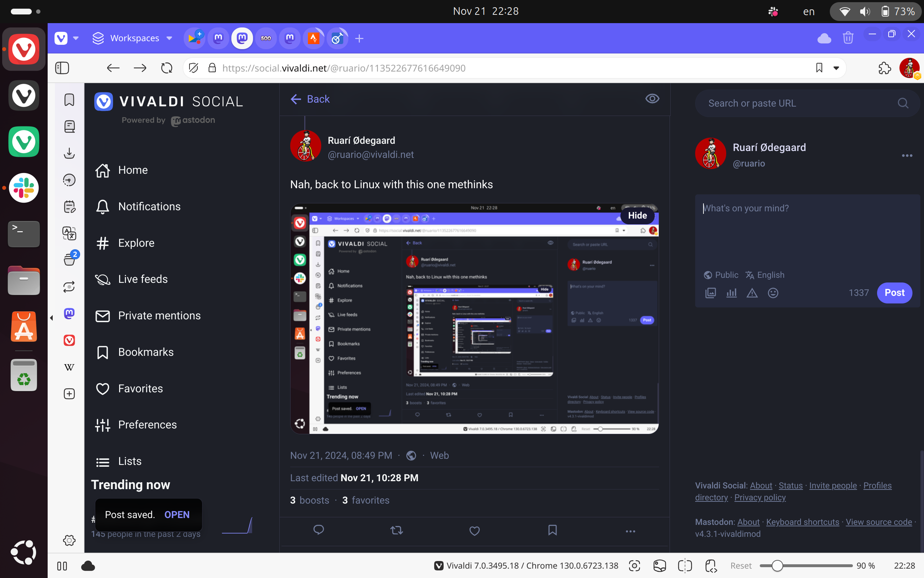Image resolution: width=924 pixels, height=578 pixels.
Task: Boost the post
Action: (396, 531)
